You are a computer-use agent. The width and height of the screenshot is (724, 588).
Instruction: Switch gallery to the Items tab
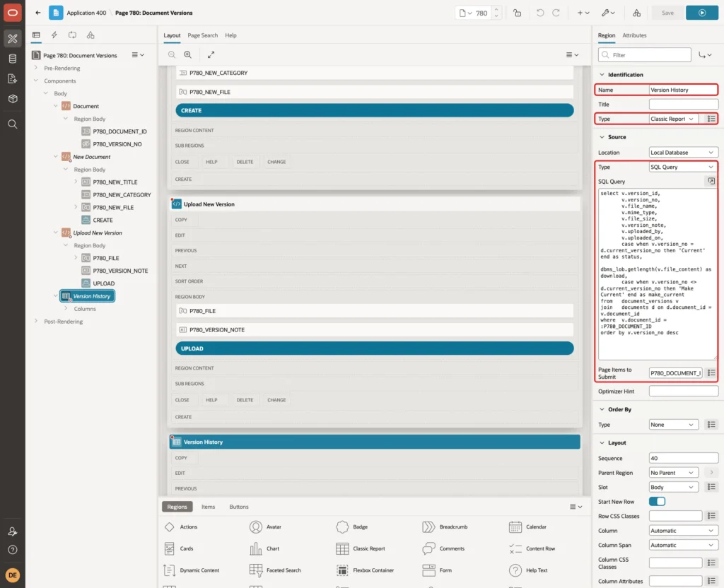[x=209, y=507]
